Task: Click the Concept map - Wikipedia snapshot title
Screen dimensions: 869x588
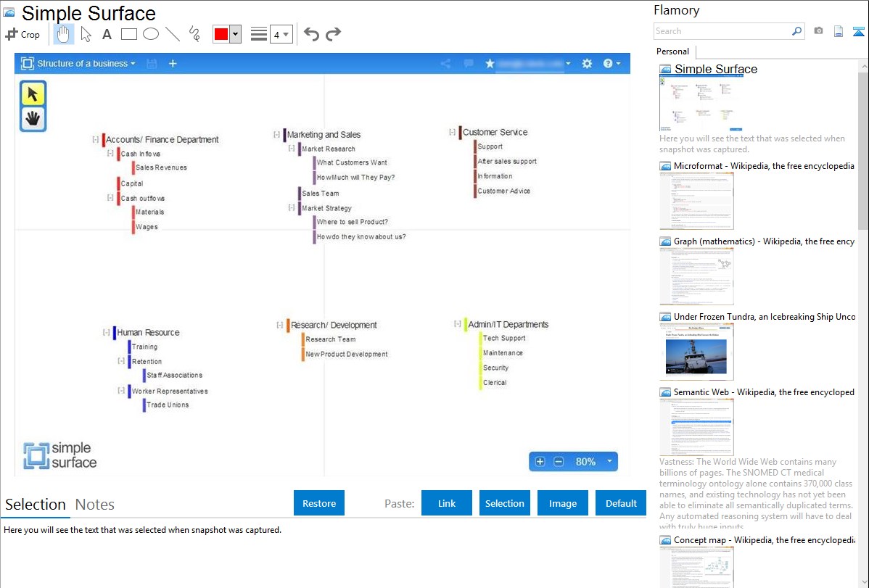Action: point(765,539)
